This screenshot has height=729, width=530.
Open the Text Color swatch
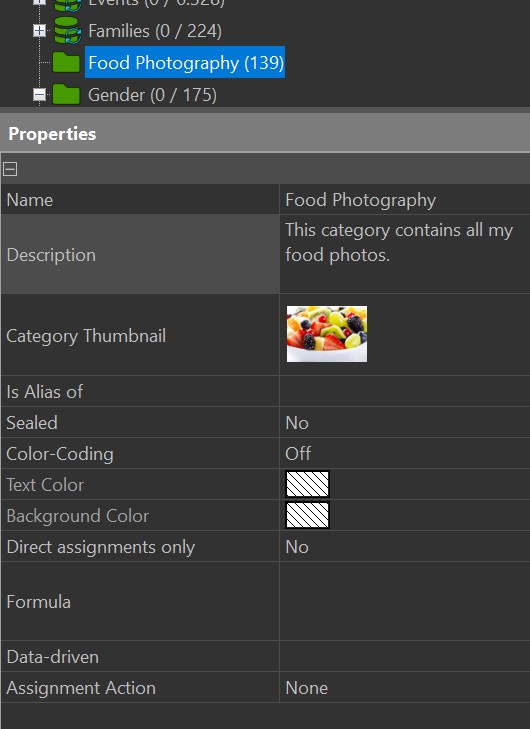point(307,484)
